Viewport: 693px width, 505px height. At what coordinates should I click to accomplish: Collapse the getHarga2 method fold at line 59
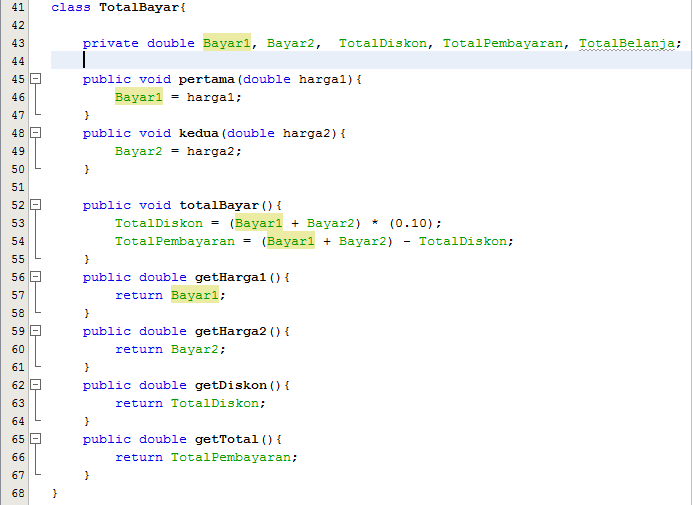tap(35, 331)
